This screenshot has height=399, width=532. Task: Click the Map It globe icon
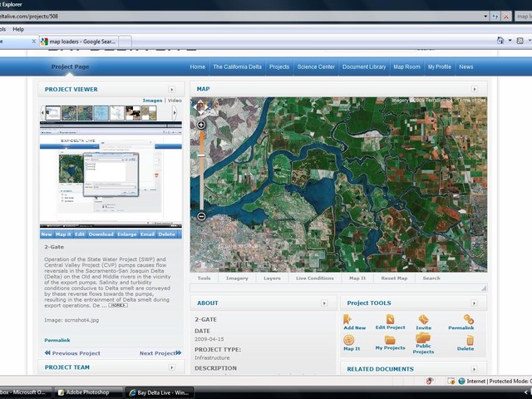(349, 340)
